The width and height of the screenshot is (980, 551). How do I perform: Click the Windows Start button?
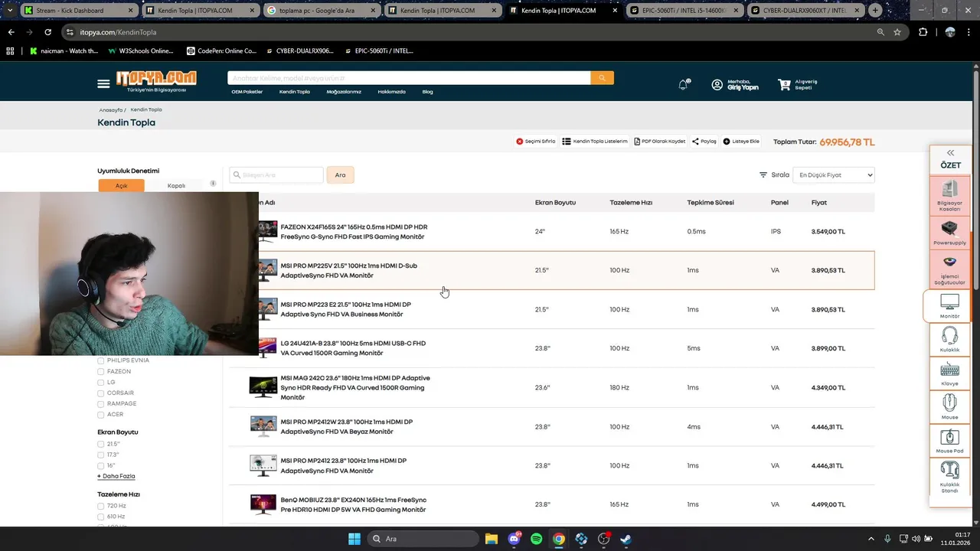tap(354, 539)
